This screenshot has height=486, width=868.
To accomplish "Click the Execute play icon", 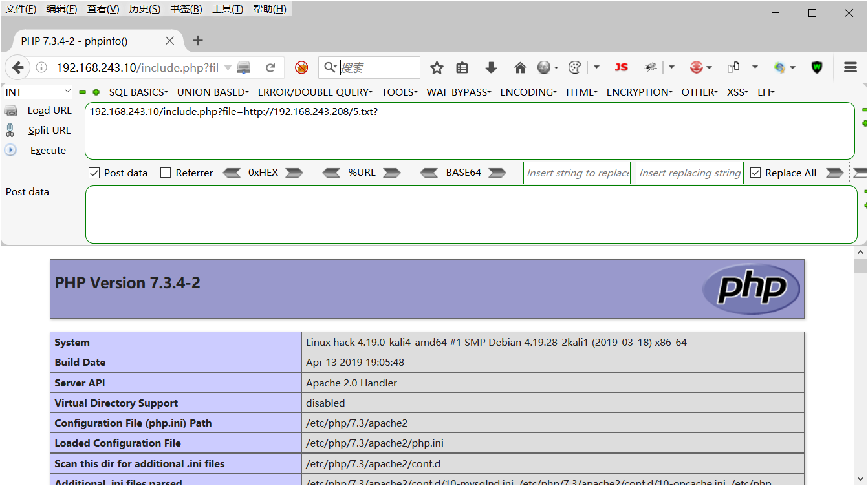I will click(x=10, y=150).
